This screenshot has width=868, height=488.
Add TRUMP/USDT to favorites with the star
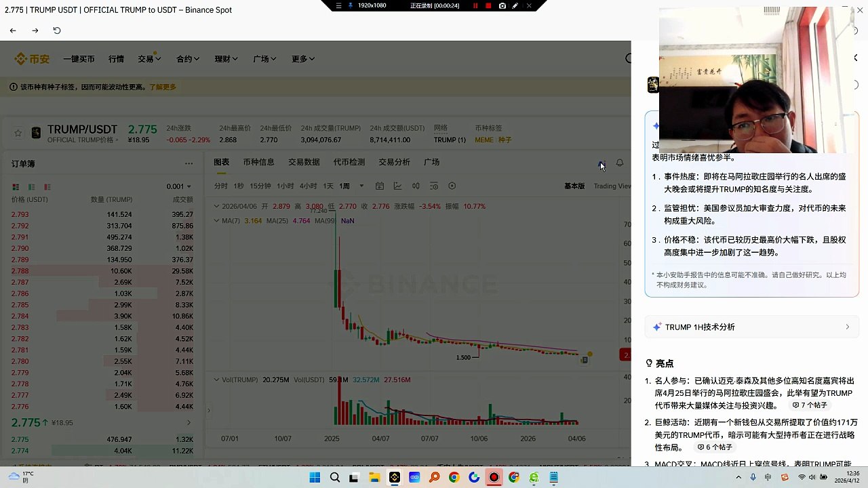click(x=18, y=134)
